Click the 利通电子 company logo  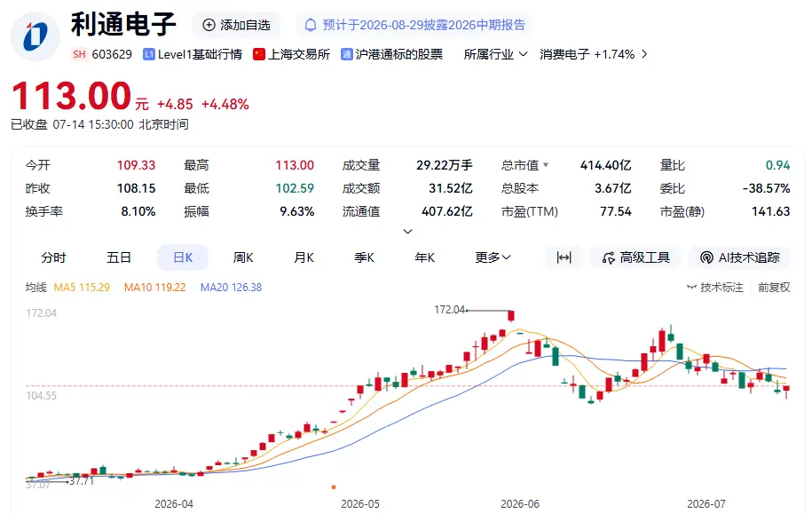35,36
